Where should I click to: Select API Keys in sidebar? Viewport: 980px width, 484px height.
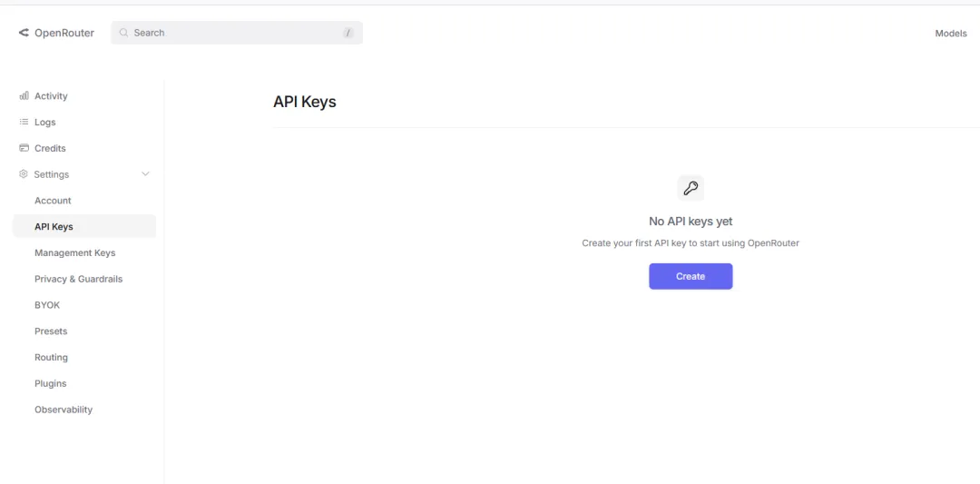point(84,226)
